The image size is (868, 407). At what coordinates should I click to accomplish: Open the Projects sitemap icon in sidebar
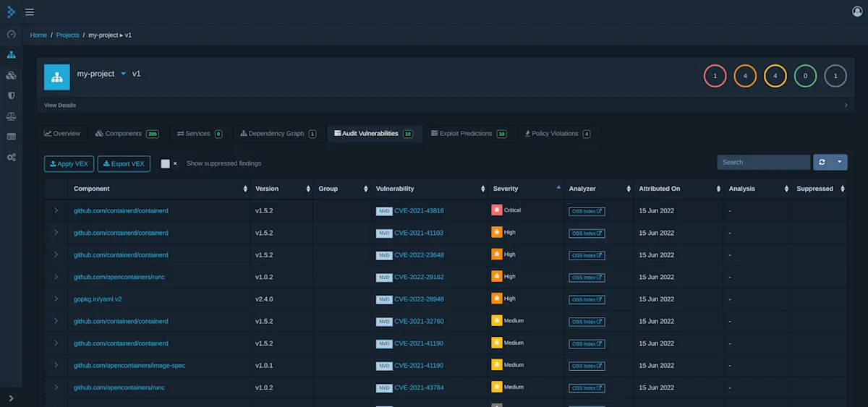click(x=11, y=55)
